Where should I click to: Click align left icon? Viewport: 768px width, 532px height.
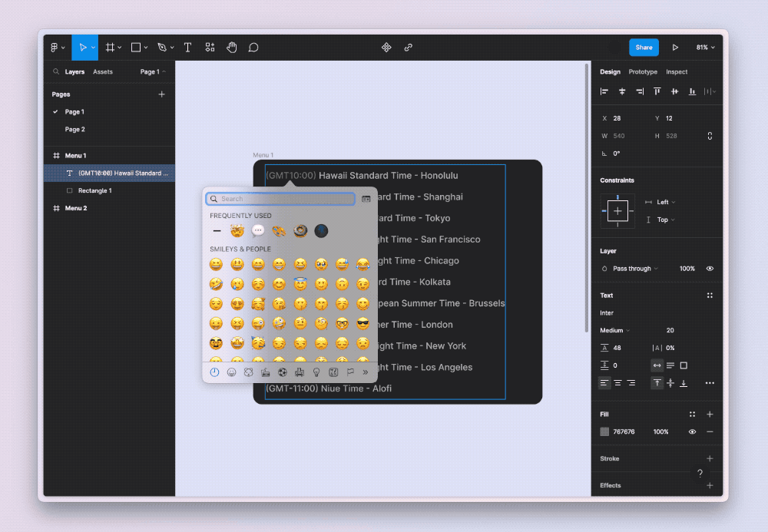604,91
